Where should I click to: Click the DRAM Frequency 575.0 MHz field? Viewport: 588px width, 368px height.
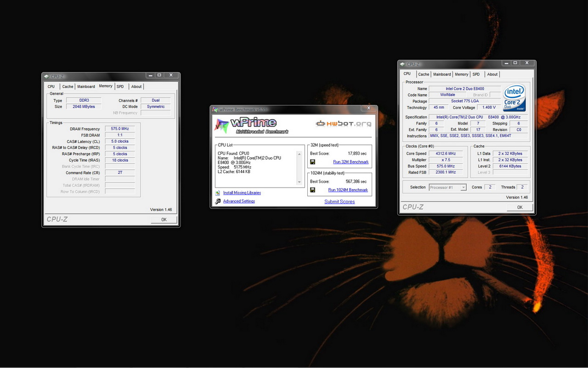(120, 129)
